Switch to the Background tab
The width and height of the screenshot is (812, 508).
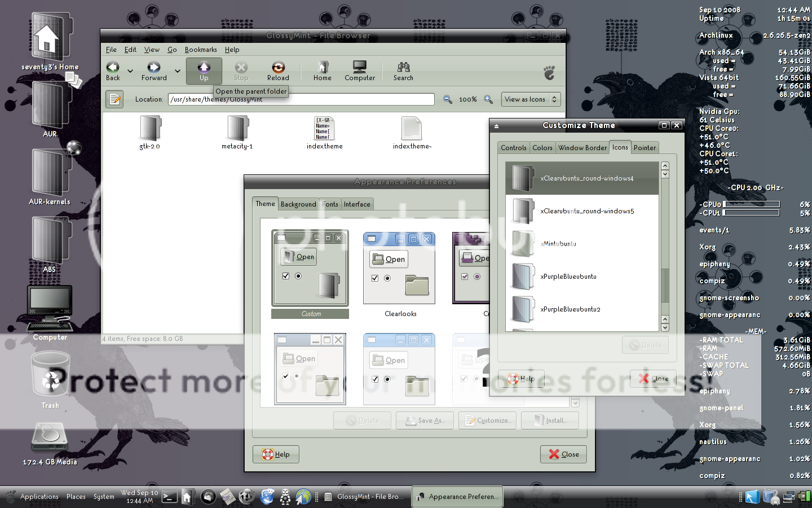click(x=298, y=204)
